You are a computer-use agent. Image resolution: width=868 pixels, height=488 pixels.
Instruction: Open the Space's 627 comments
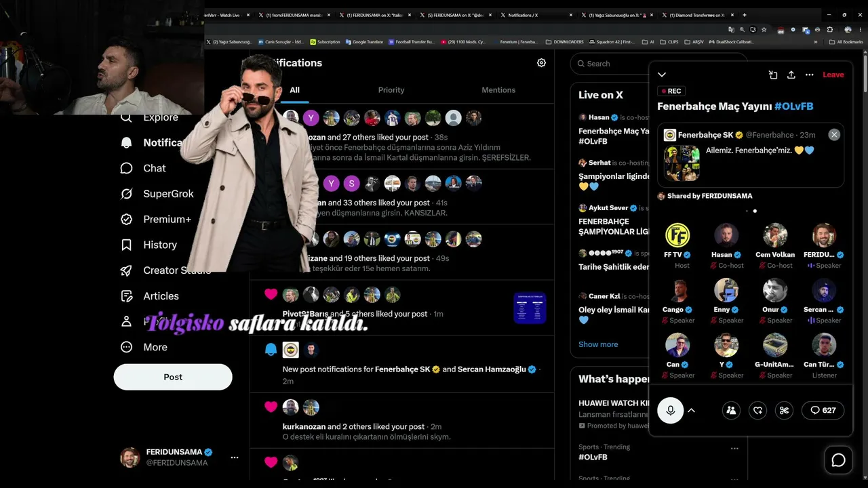pos(823,410)
